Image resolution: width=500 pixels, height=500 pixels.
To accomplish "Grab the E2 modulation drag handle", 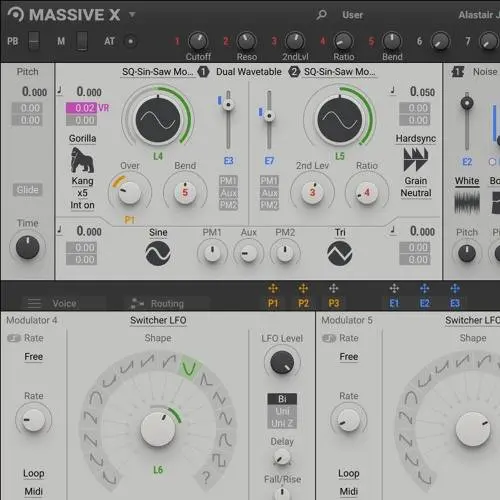I will pyautogui.click(x=425, y=288).
